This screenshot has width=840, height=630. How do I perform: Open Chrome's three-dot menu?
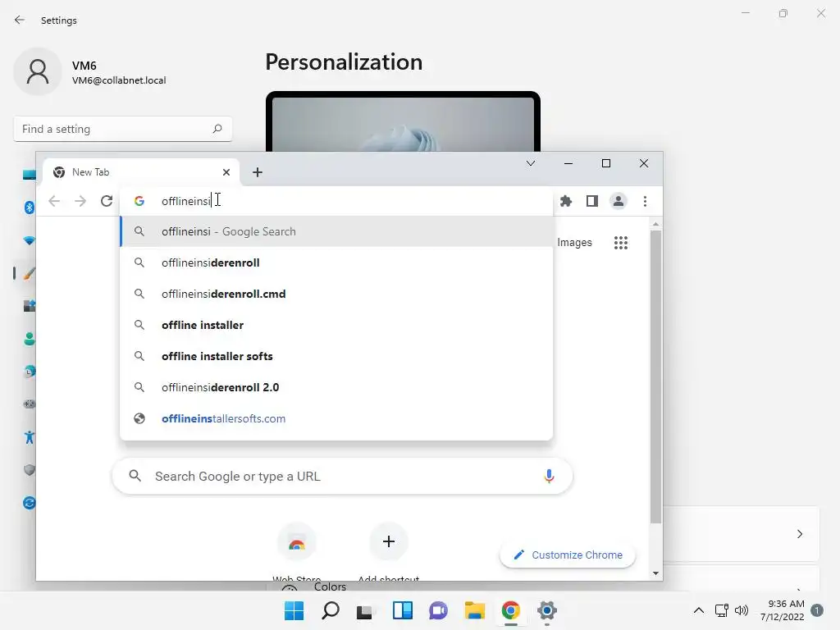coord(645,201)
